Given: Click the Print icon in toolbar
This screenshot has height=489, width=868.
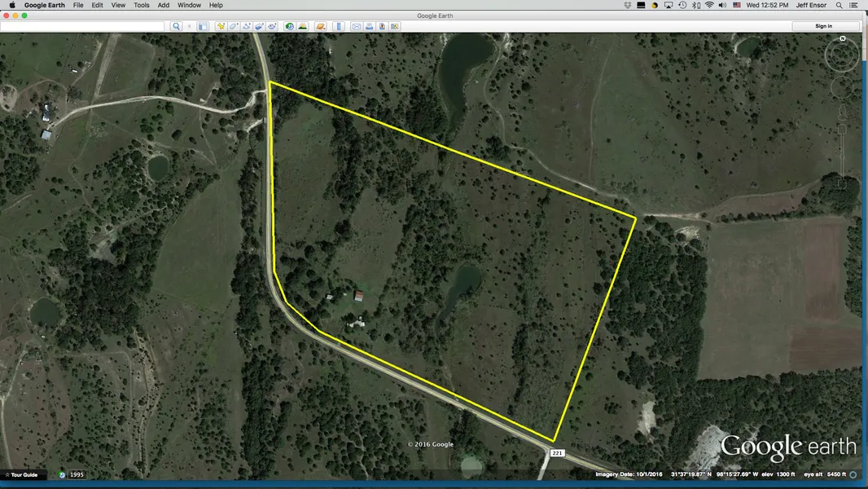Looking at the screenshot, I should (x=369, y=26).
